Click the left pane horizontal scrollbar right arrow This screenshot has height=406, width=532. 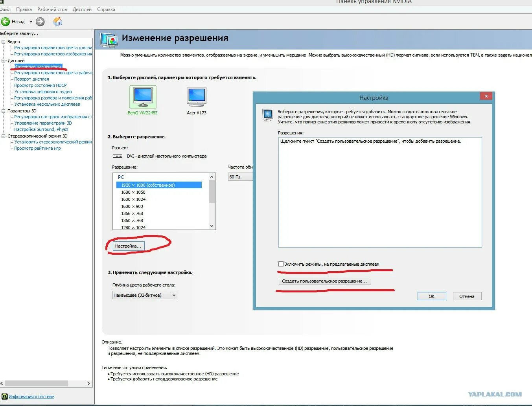(x=89, y=383)
